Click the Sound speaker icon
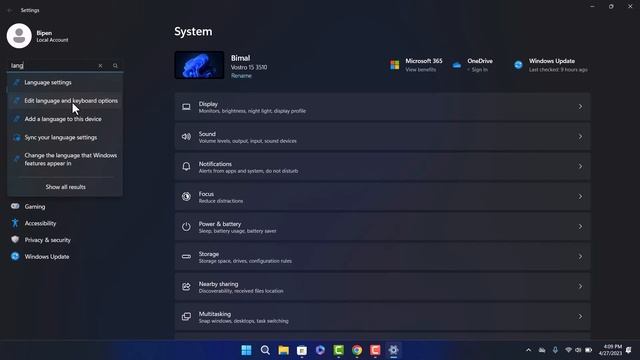 click(x=186, y=137)
